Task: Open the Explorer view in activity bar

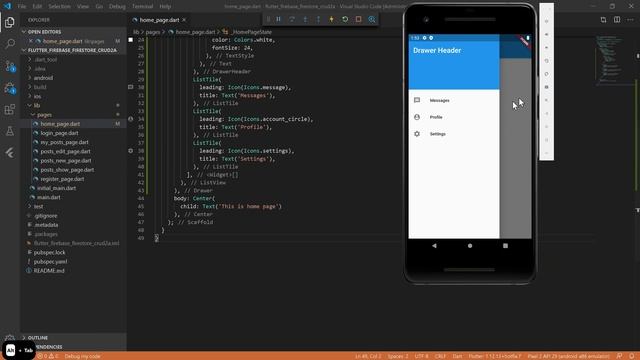Action: [x=10, y=22]
